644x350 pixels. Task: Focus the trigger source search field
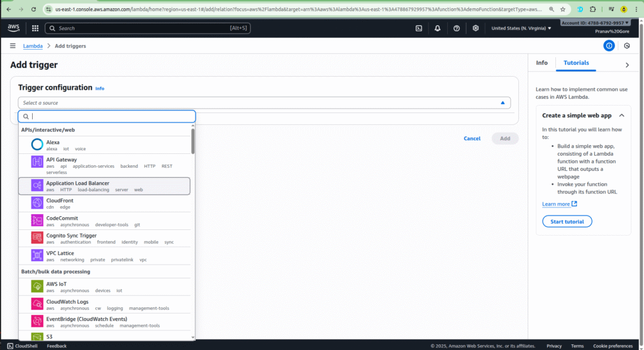point(107,116)
